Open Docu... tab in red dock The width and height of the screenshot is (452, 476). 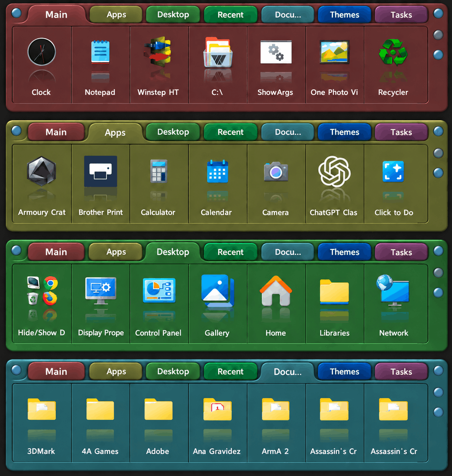288,15
